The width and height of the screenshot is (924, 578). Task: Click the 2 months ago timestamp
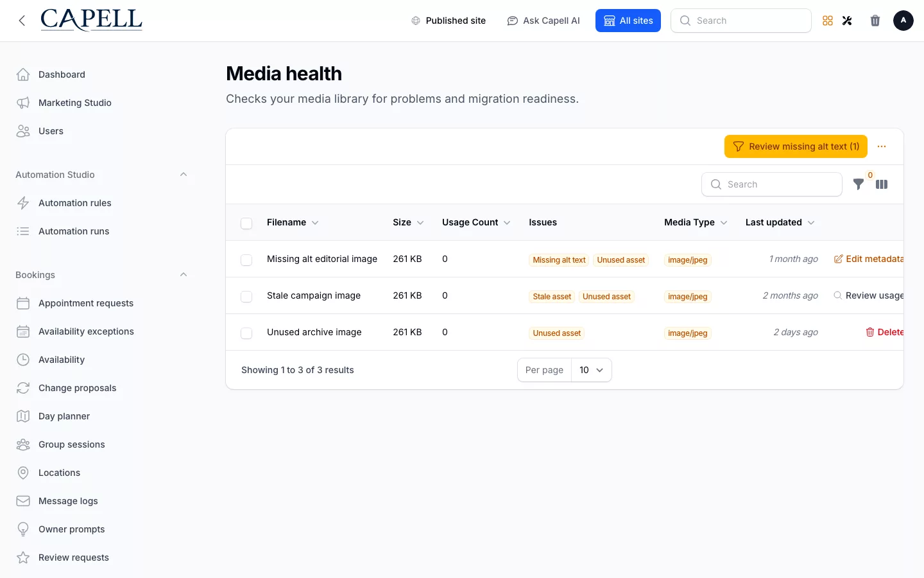(791, 295)
